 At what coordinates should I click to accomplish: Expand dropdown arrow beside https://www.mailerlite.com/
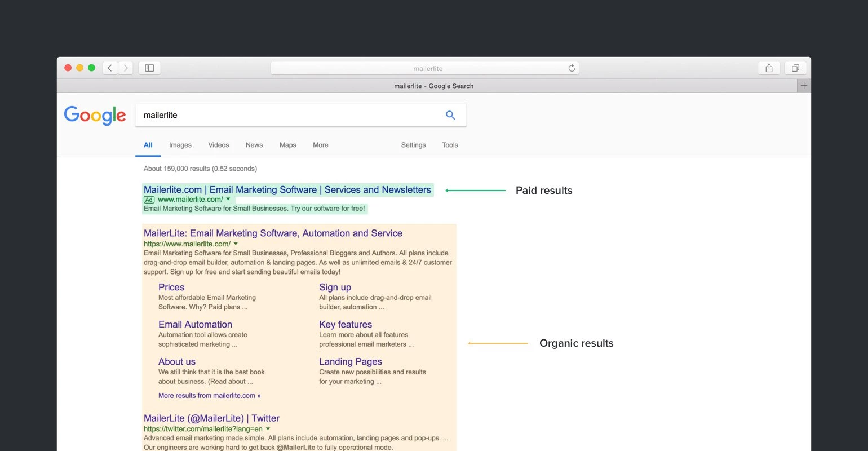tap(236, 244)
